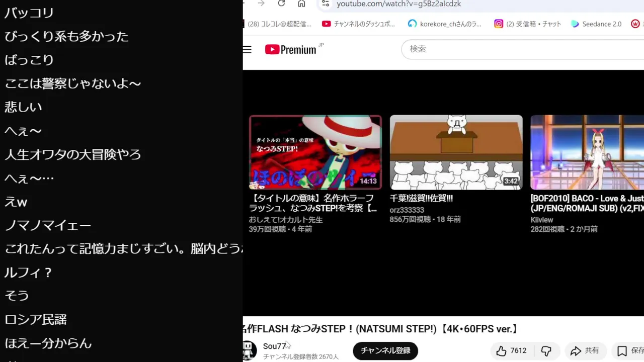The height and width of the screenshot is (362, 644).
Task: Click the Sou77 channel avatar
Action: 249,350
